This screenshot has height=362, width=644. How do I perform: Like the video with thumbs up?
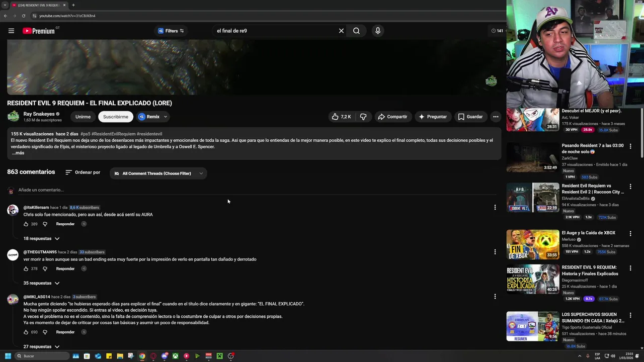tap(341, 117)
